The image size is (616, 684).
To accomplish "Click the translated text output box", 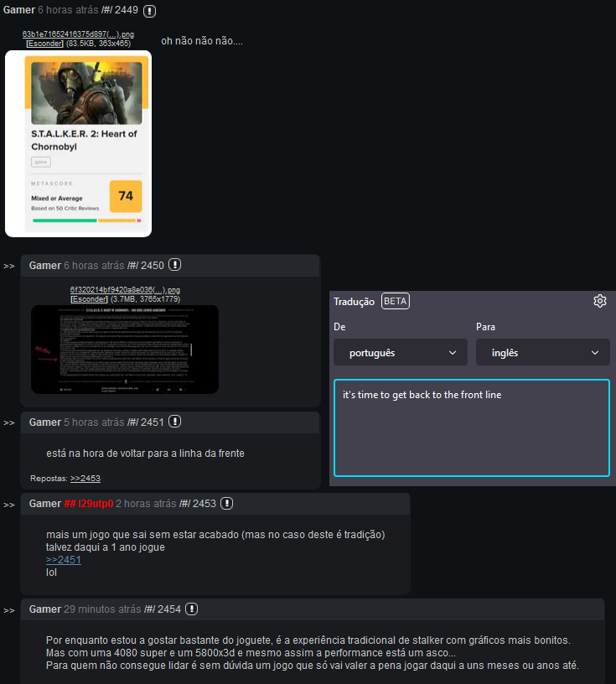I will (472, 428).
